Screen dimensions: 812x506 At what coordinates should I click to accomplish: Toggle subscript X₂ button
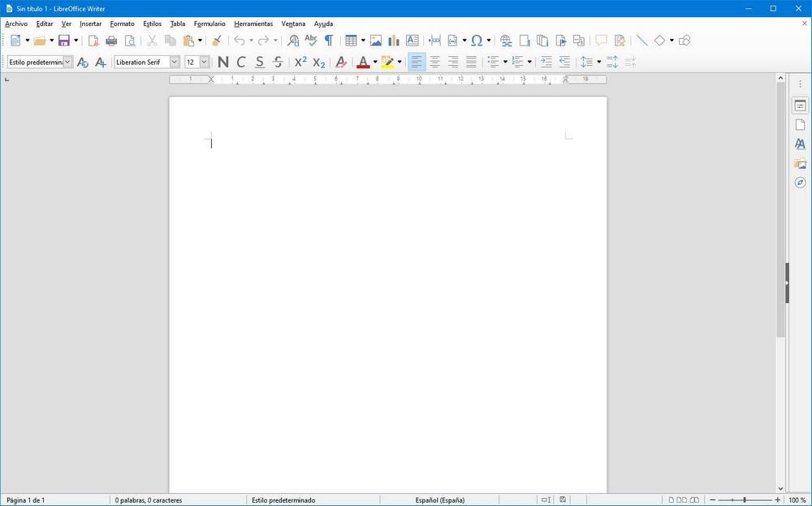319,63
